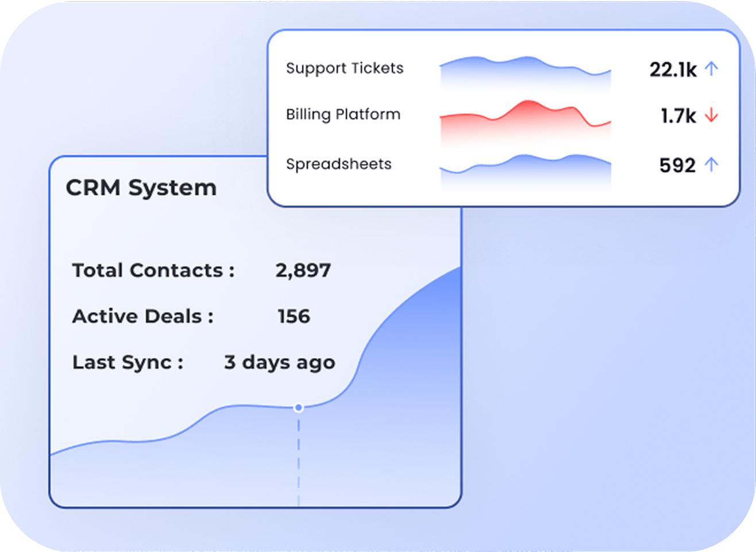The image size is (756, 552).
Task: Click the 1.7k value
Action: pyautogui.click(x=678, y=116)
